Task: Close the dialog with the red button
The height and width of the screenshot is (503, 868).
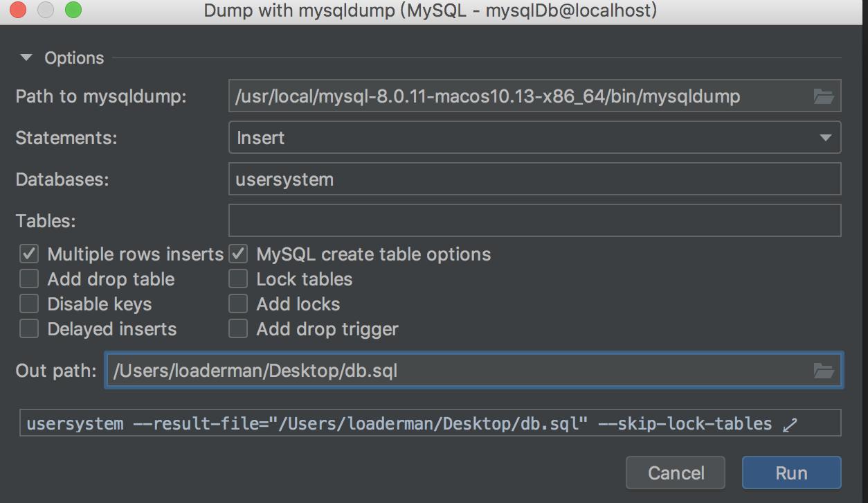Action: 19,10
